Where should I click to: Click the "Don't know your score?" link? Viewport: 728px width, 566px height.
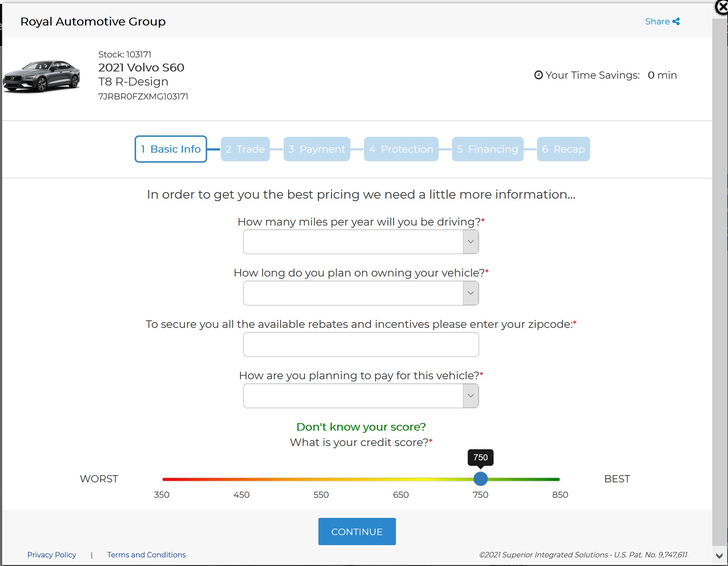(x=361, y=427)
